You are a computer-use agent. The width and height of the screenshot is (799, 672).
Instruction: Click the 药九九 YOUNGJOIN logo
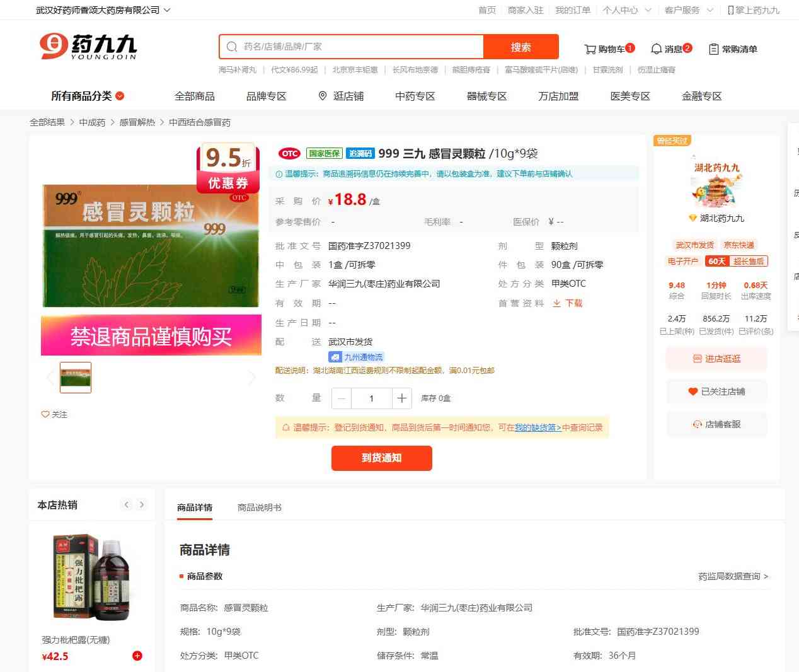point(88,47)
